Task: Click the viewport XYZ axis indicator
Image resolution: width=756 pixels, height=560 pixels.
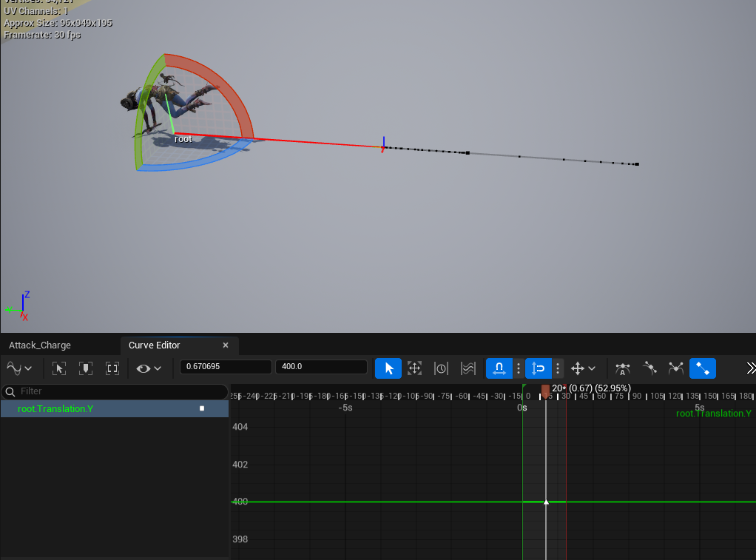Action: 18,307
